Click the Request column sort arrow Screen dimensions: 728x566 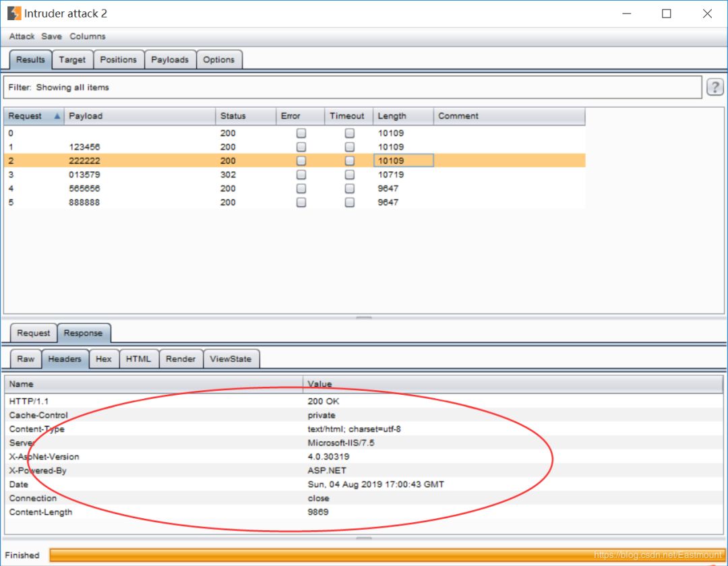tap(57, 117)
